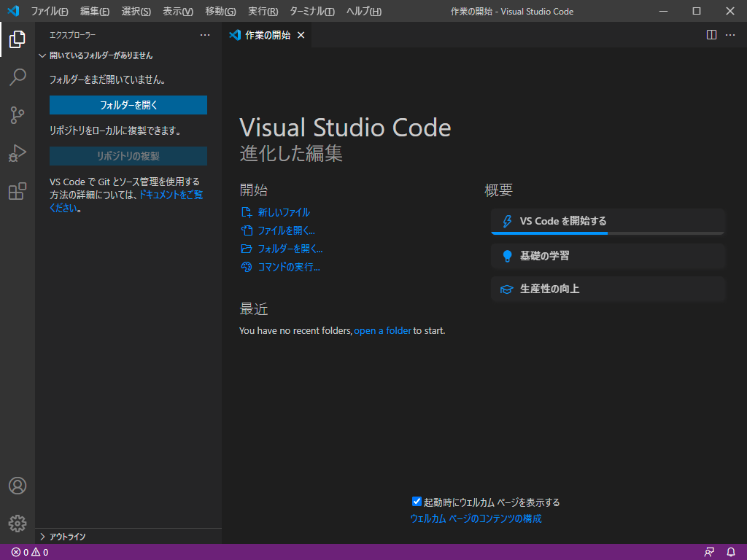The image size is (747, 560).
Task: Open ウェルカム ページのコンテンツの構成 link
Action: (x=476, y=518)
